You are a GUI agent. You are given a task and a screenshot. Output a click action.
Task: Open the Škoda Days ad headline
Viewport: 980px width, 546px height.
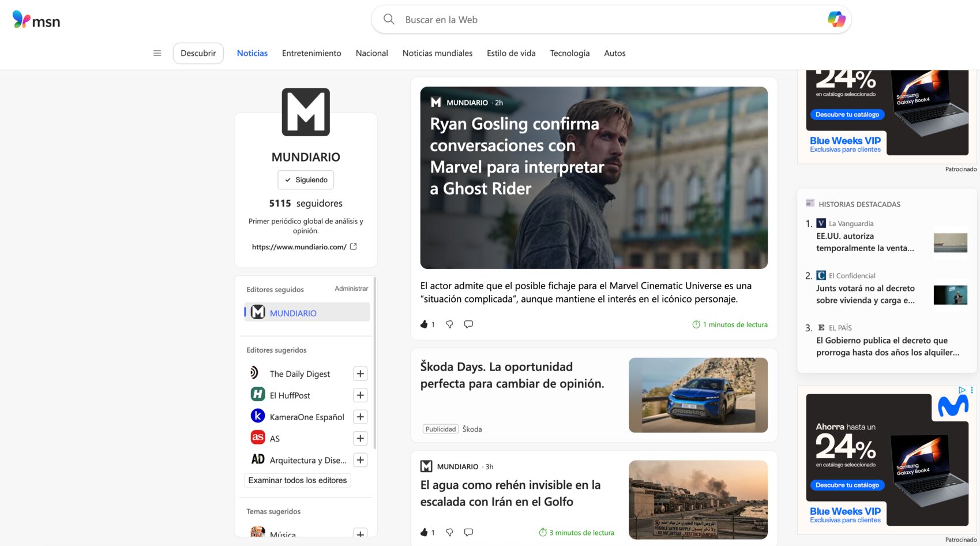[512, 375]
